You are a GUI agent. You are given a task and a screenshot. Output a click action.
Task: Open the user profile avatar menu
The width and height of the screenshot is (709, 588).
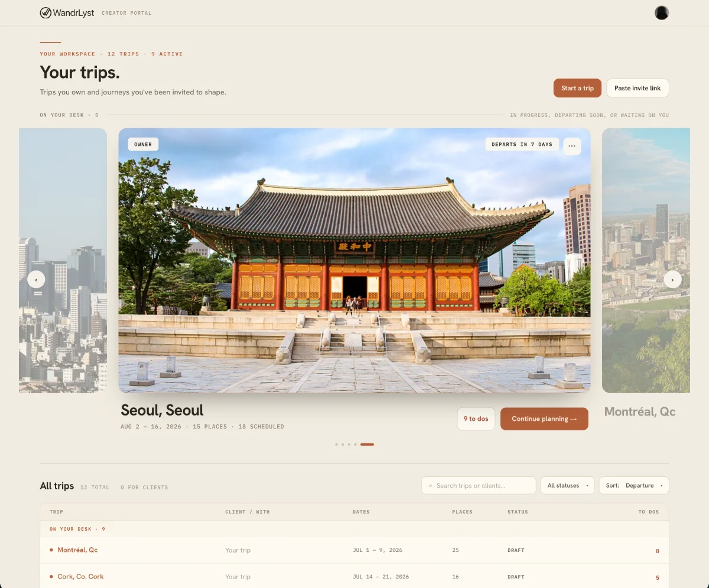pyautogui.click(x=662, y=12)
